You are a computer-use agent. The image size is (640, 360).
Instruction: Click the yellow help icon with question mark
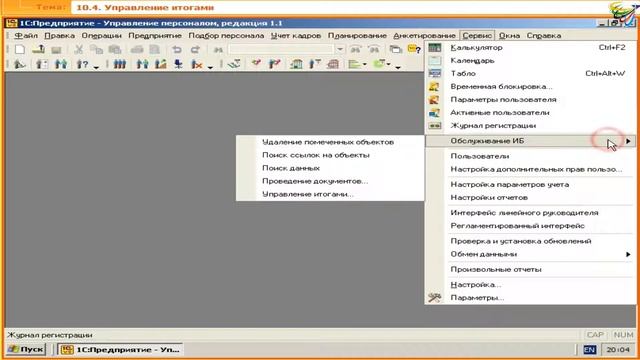[x=414, y=49]
